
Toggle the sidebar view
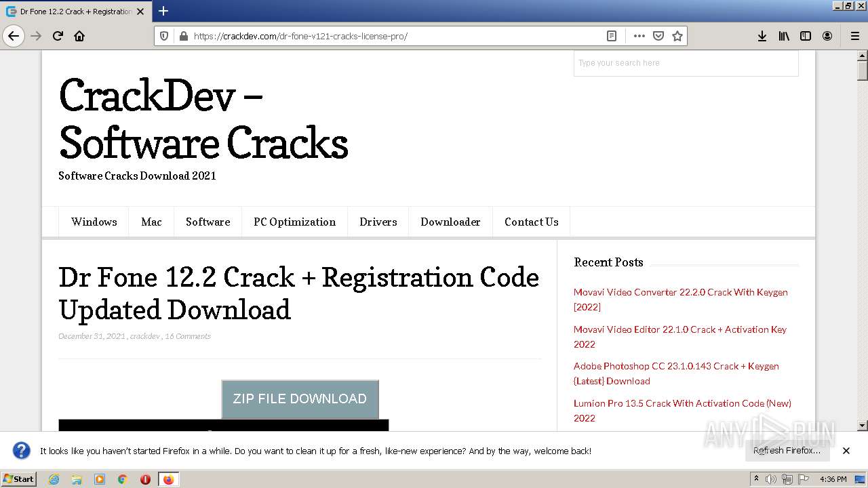pos(806,36)
